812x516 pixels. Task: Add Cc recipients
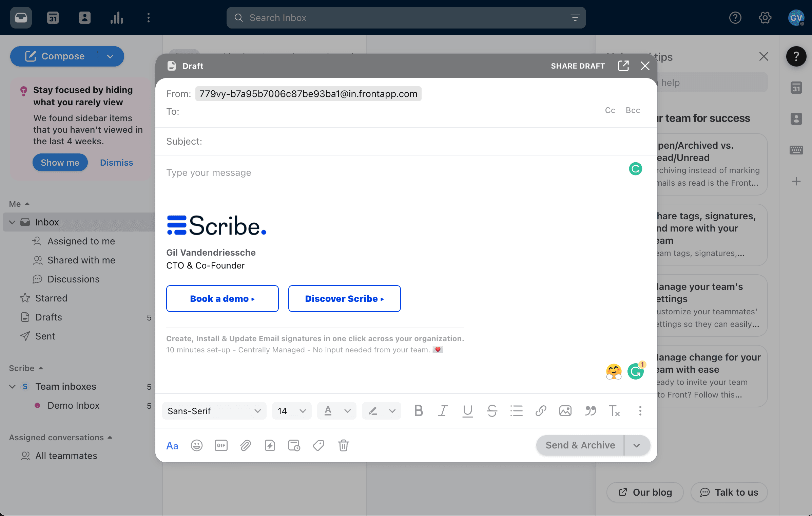tap(610, 110)
